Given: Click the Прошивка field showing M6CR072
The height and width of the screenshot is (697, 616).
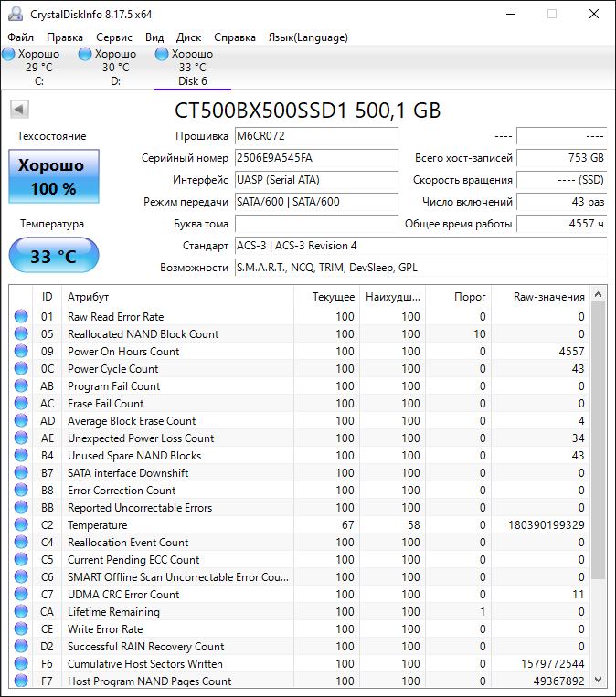Looking at the screenshot, I should (x=316, y=136).
